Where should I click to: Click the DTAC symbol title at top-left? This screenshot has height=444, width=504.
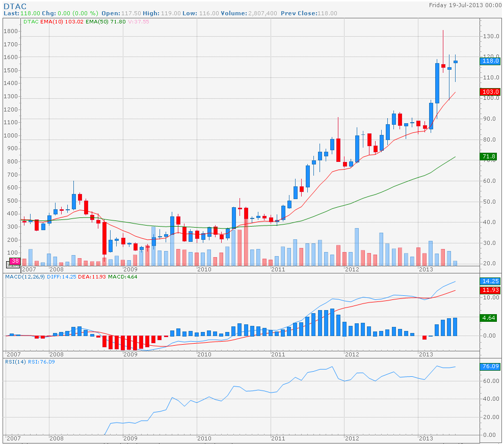(15, 6)
